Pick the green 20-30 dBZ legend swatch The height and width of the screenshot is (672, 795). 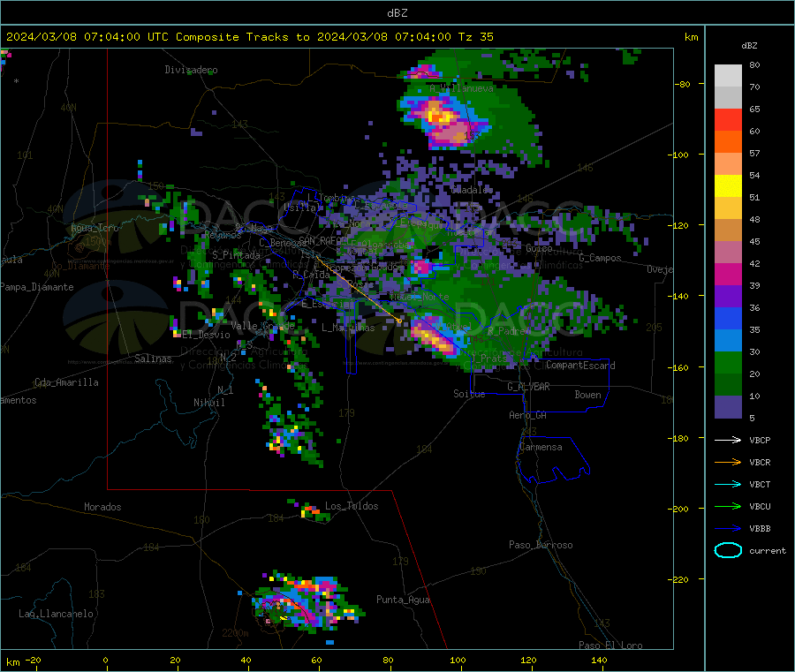point(728,362)
